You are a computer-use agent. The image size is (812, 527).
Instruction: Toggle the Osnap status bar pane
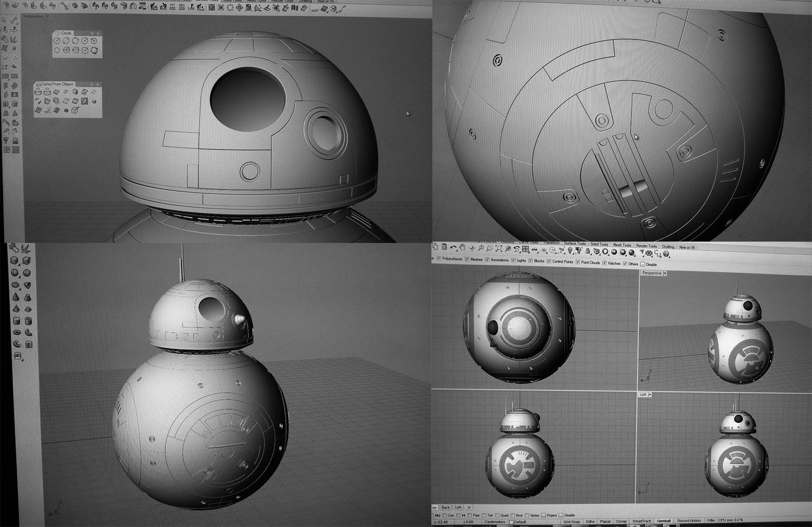point(621,521)
